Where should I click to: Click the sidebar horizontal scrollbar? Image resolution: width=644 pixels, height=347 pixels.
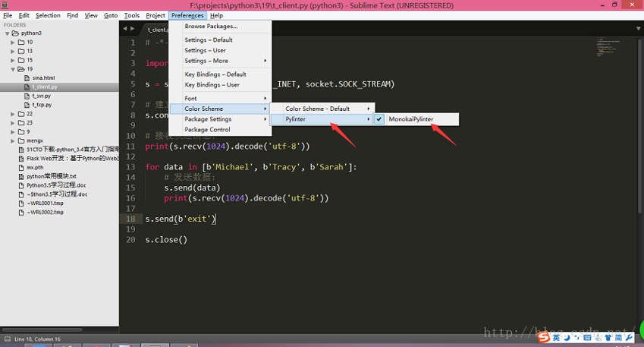coord(42,330)
